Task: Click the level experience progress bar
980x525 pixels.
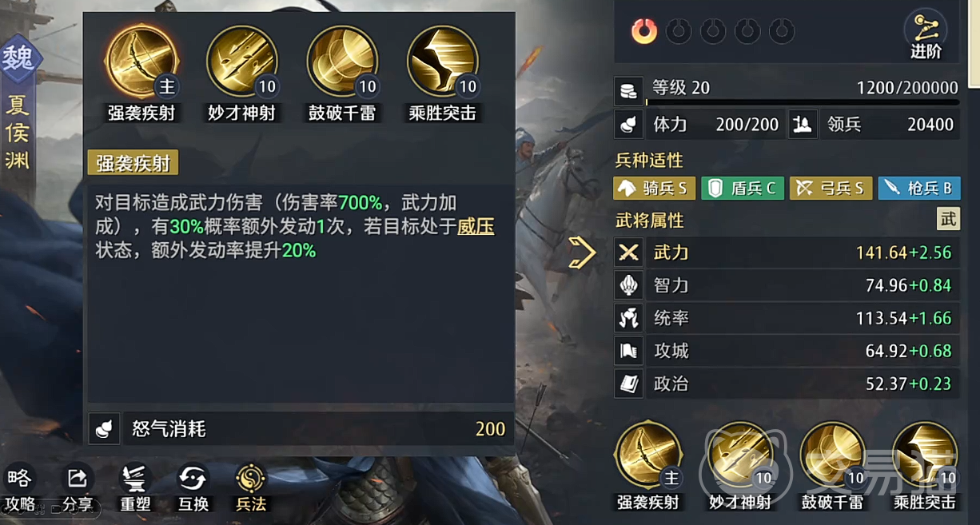Action: click(x=802, y=102)
